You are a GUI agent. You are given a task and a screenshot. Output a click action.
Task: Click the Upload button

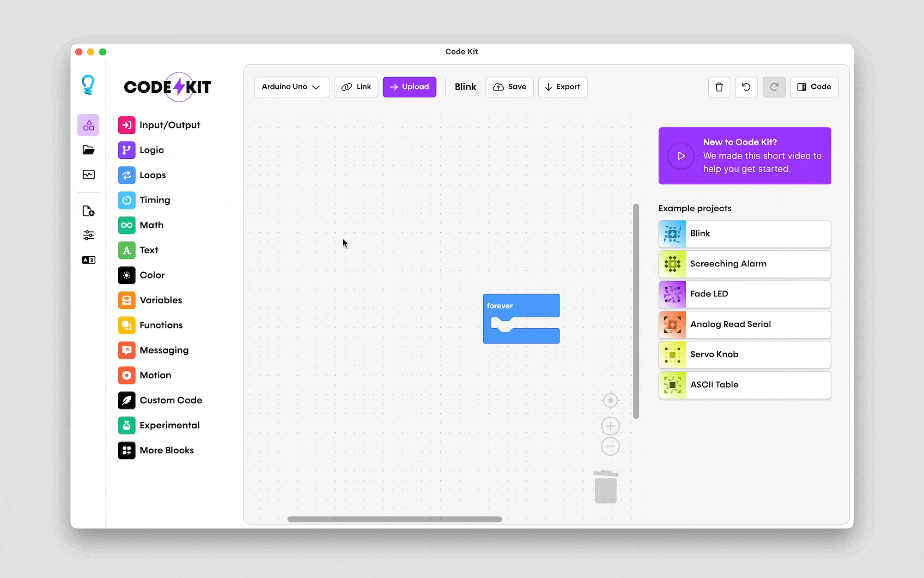410,87
